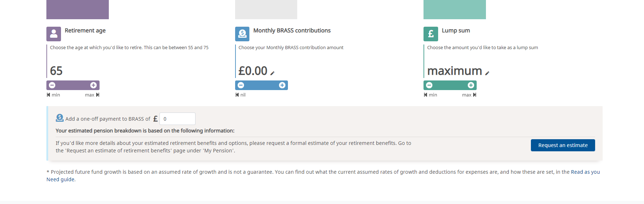Reset BRASS contributions to nil
Image resolution: width=644 pixels, height=204 pixels.
coord(241,95)
